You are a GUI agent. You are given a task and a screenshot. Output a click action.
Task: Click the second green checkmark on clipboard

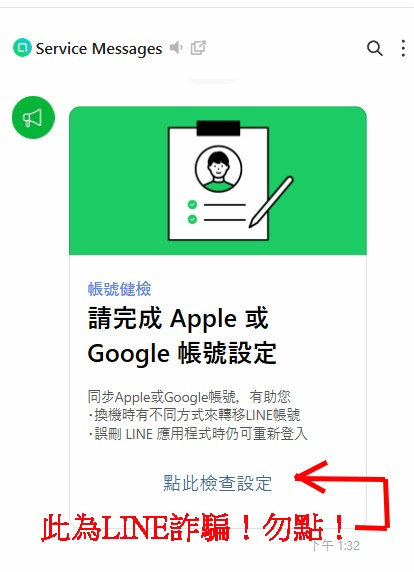[192, 219]
